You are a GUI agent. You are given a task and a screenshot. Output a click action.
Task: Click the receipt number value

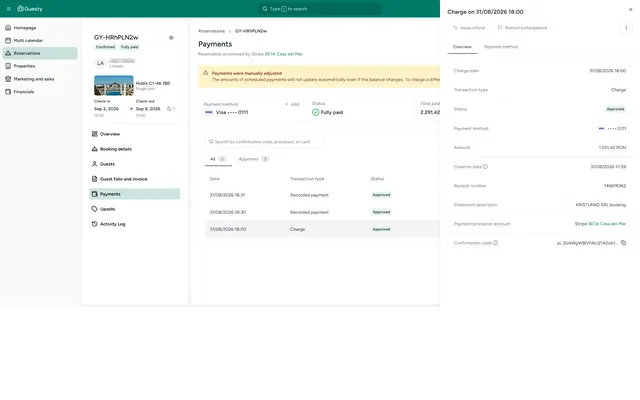click(615, 186)
